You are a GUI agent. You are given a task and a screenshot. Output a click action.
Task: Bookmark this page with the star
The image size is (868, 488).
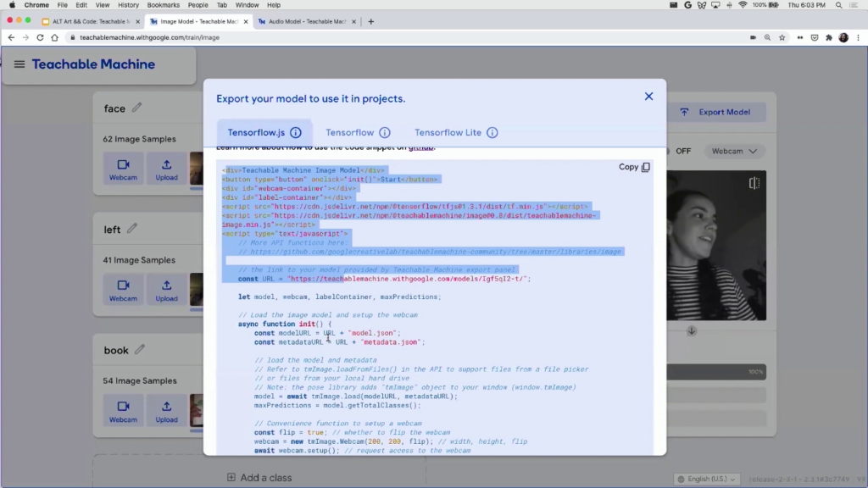782,37
